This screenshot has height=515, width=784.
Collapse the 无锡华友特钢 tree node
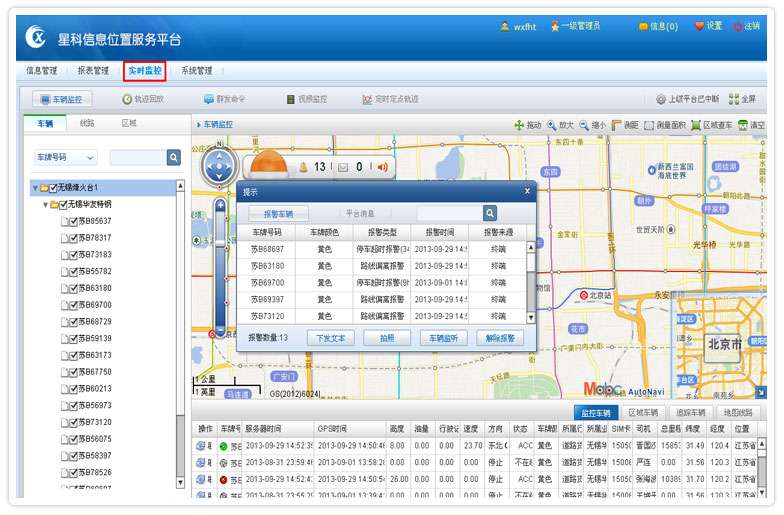tap(45, 204)
